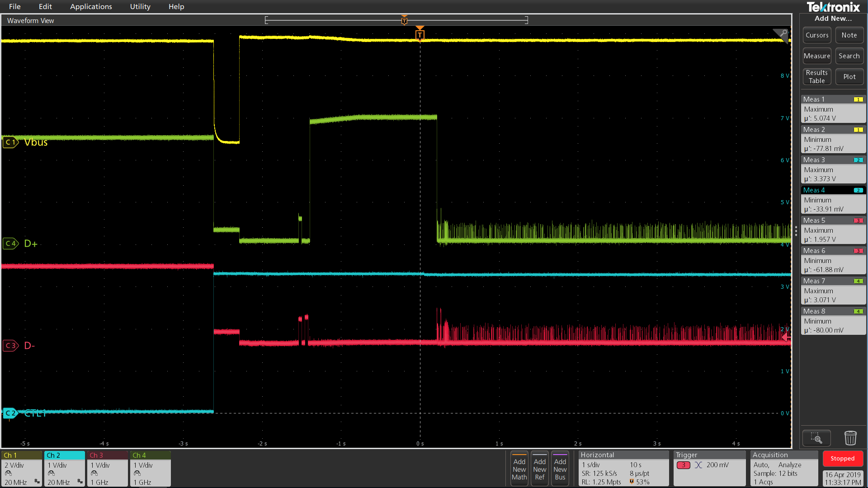Toggle the Ch 3 channel badge
This screenshot has width=868, height=488.
click(107, 468)
